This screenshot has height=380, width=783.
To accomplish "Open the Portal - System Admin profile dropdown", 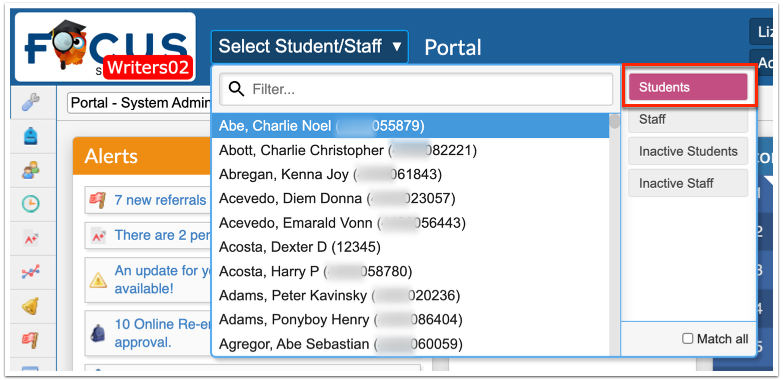I will [x=139, y=103].
